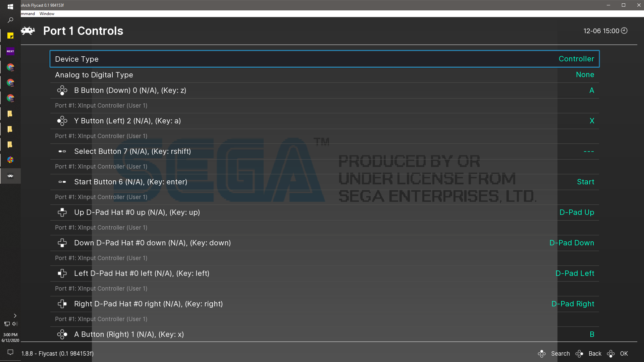Open Windows taskbar search

tap(10, 20)
